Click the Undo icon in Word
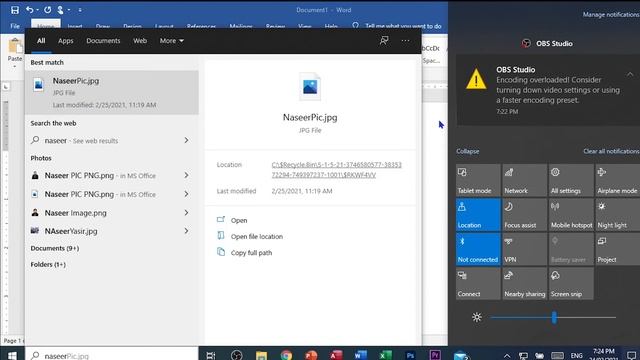This screenshot has width=640, height=360. [x=29, y=9]
